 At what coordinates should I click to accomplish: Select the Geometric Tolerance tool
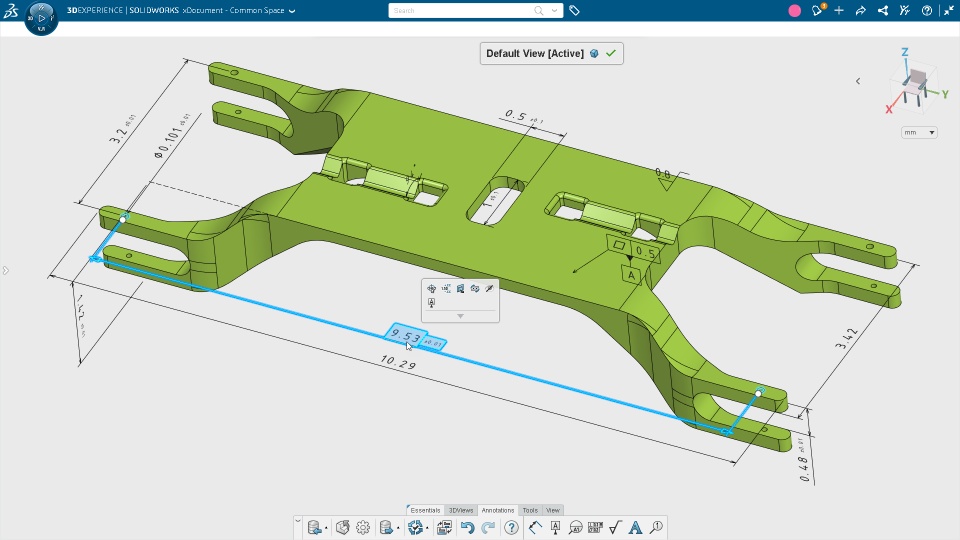pyautogui.click(x=595, y=528)
